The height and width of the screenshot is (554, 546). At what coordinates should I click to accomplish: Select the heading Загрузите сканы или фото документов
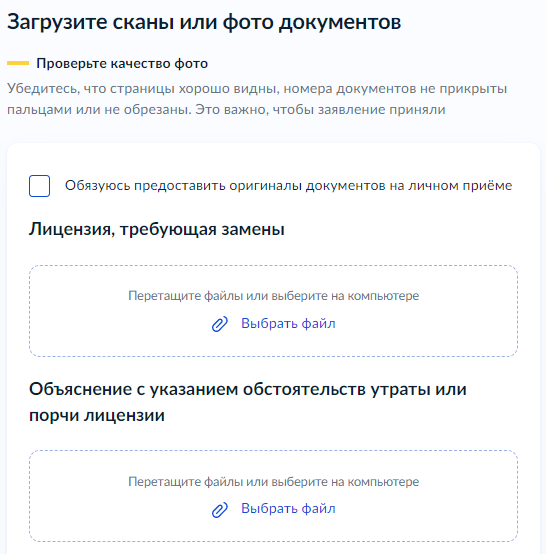coord(204,22)
